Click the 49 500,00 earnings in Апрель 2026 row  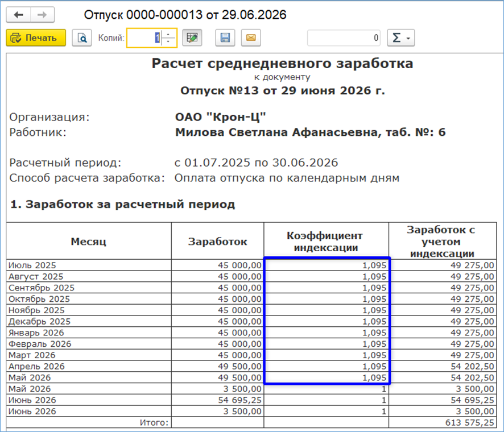(x=218, y=367)
